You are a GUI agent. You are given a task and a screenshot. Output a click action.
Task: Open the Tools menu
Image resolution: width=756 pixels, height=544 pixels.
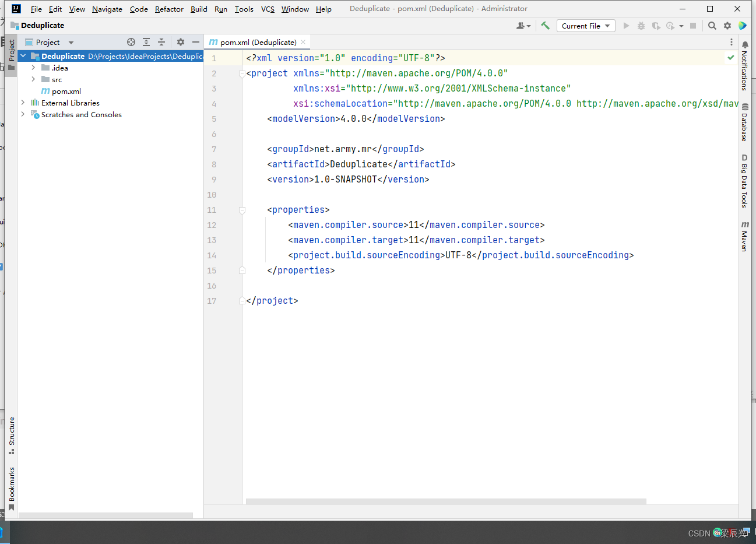click(x=244, y=9)
